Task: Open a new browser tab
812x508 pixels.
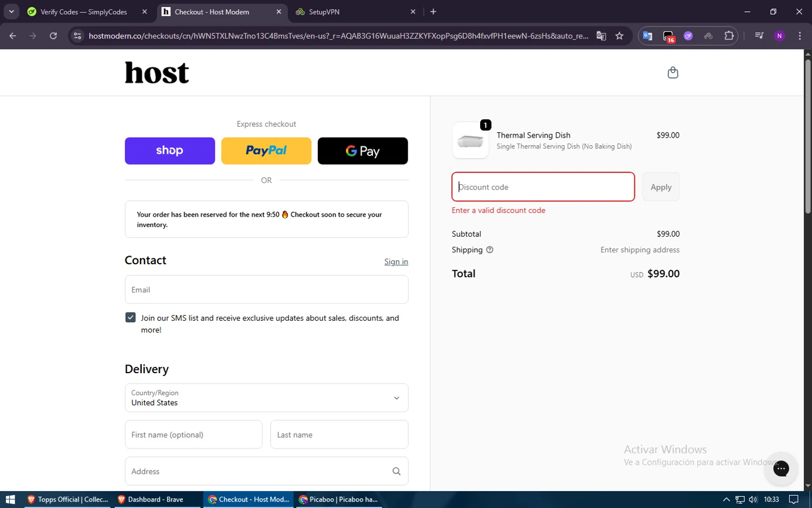Action: pos(433,11)
